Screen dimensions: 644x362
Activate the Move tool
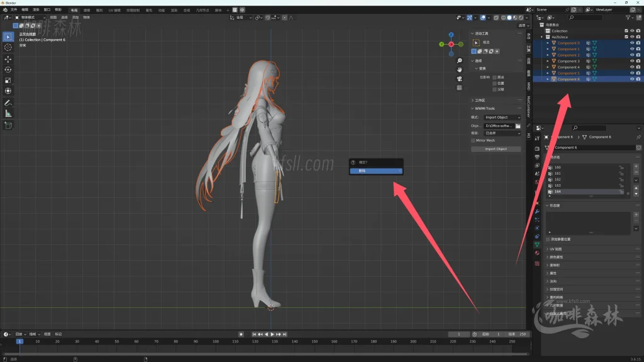[x=8, y=60]
